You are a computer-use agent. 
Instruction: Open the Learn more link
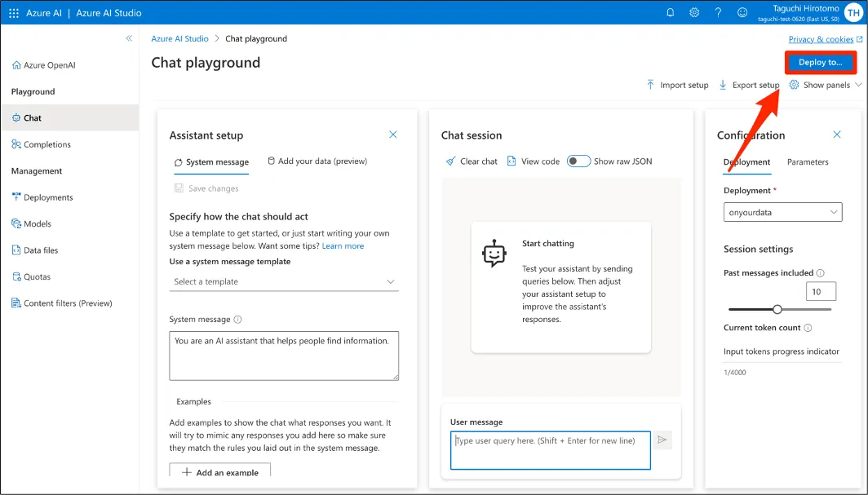pos(343,245)
